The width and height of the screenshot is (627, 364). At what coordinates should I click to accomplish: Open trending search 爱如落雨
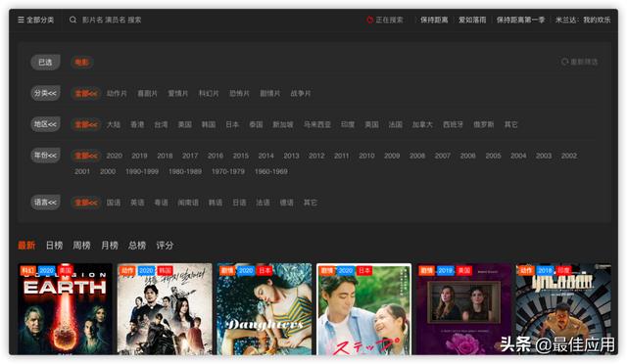472,20
